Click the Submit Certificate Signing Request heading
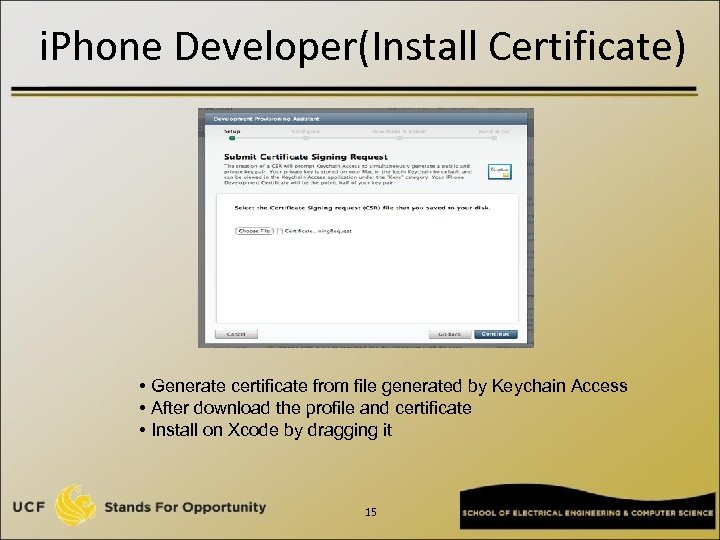 306,157
